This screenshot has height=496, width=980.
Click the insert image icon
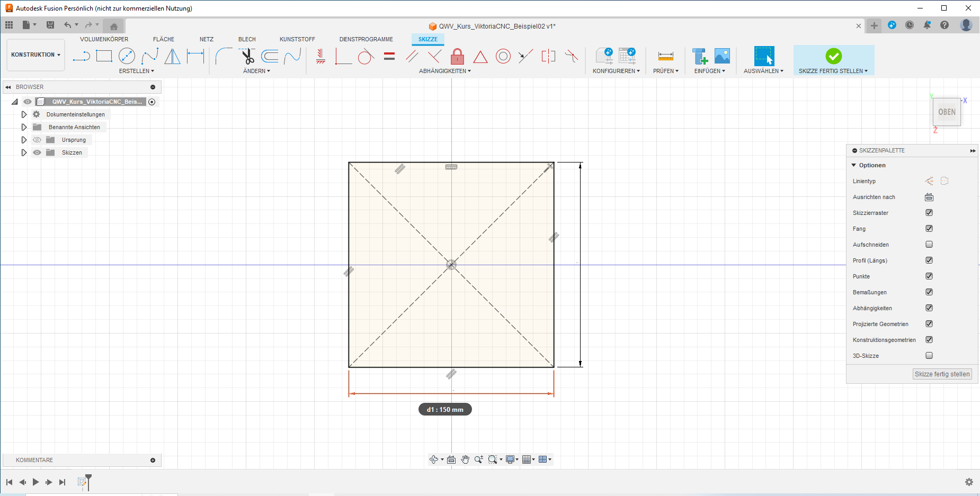point(722,56)
